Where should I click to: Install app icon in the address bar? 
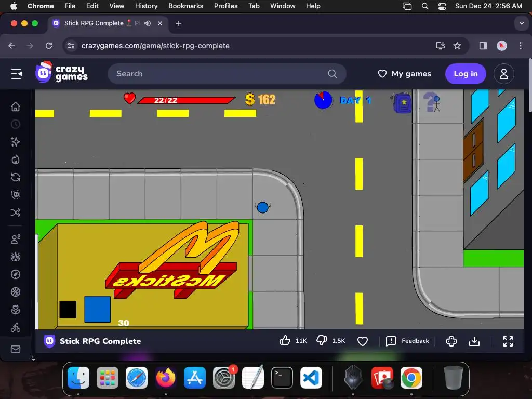coord(440,46)
